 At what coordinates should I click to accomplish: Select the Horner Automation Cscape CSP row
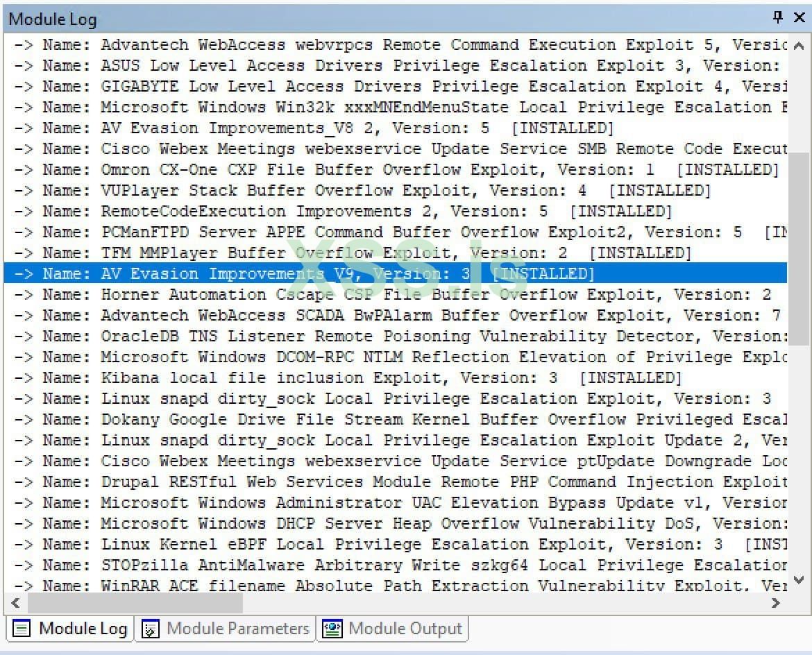(396, 295)
